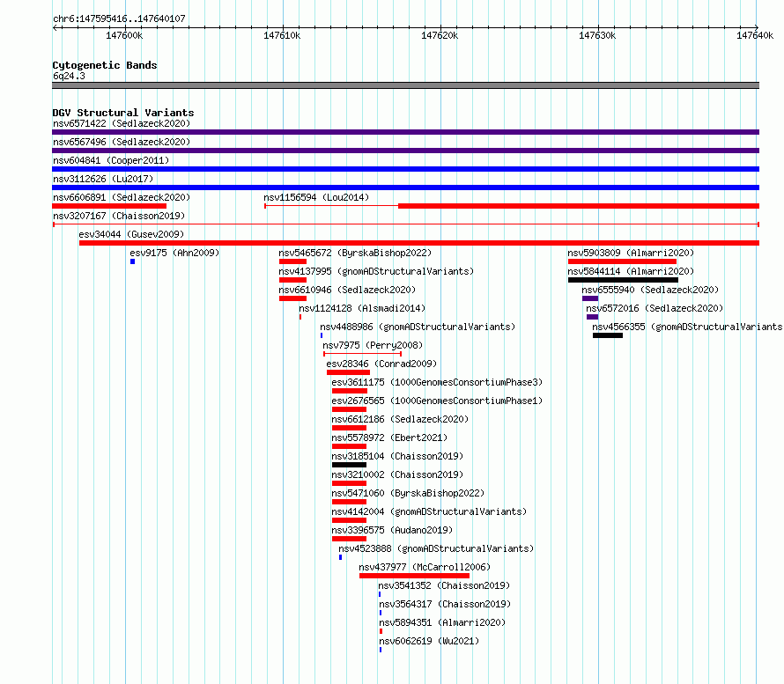The height and width of the screenshot is (684, 784).
Task: Select esv2676565 1000GenomesConsortiumPhase1 label
Action: point(437,401)
